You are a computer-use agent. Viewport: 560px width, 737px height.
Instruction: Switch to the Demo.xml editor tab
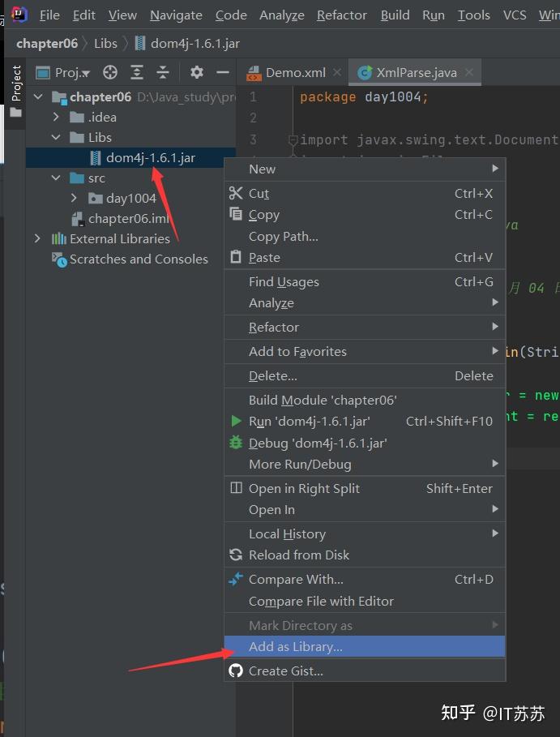point(295,72)
